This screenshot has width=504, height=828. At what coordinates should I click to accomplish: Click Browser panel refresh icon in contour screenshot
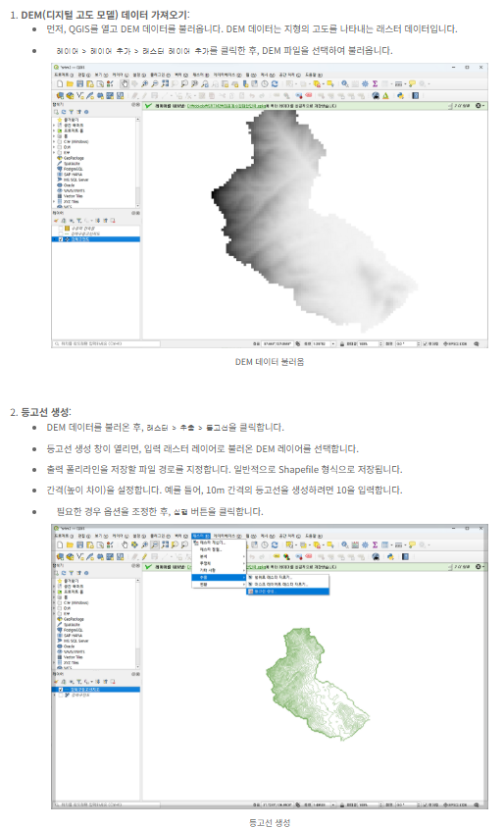tap(64, 572)
